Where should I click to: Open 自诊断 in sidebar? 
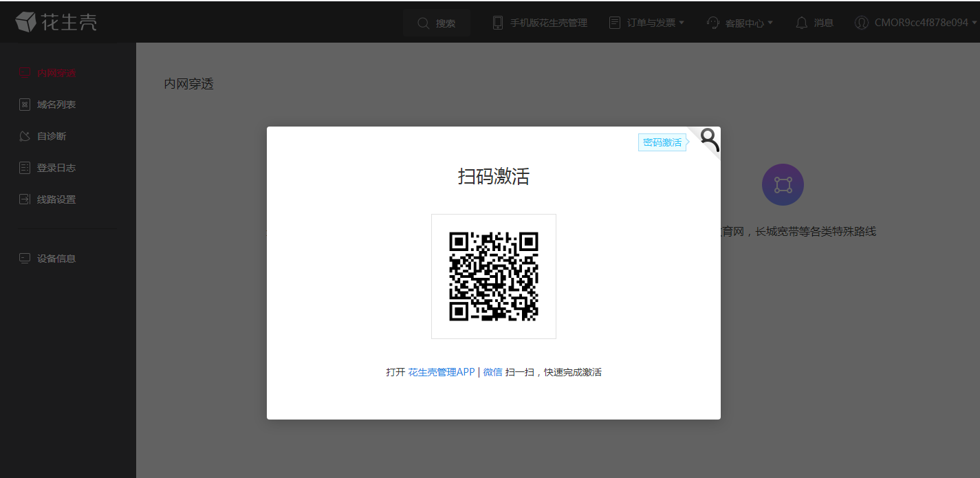point(52,136)
